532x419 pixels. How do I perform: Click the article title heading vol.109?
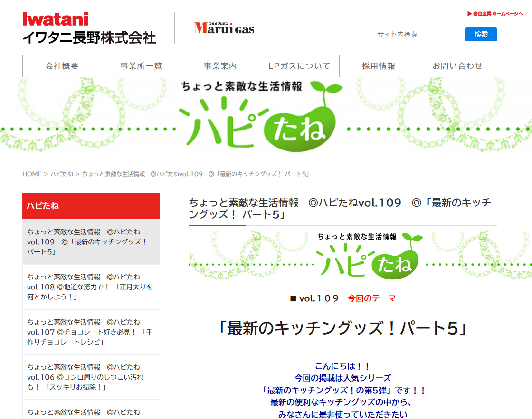coord(340,208)
